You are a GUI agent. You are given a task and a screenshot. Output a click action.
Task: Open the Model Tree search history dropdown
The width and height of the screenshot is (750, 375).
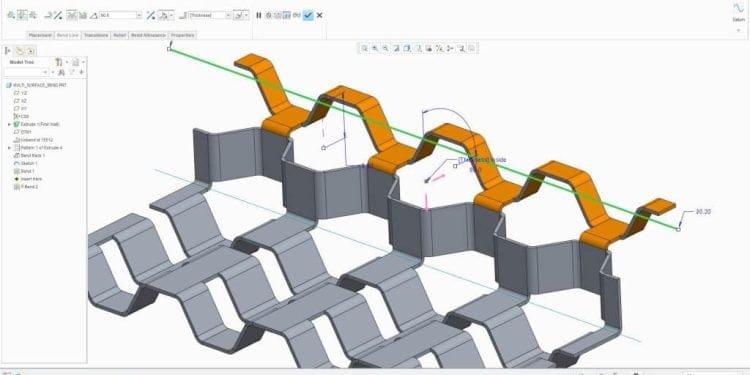click(45, 72)
